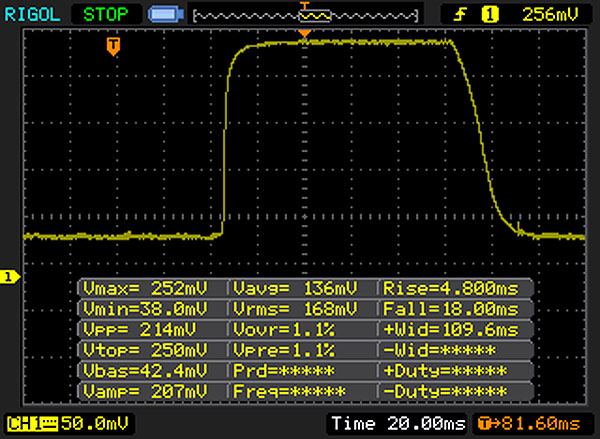Click the orange T above memory overview bar

304,5
